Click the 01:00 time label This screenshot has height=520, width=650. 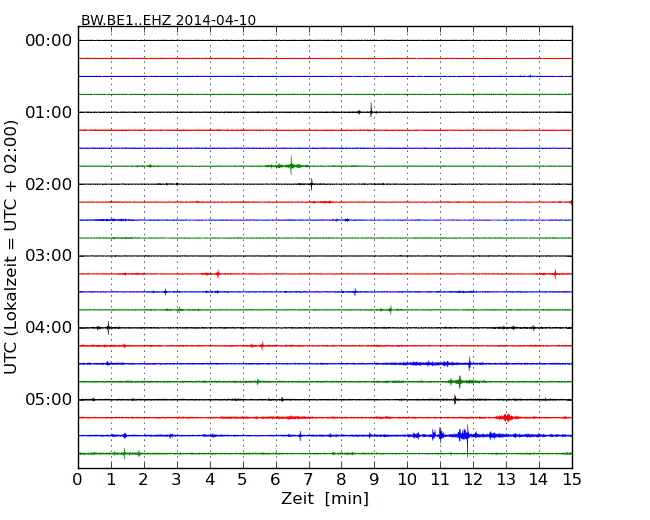49,112
